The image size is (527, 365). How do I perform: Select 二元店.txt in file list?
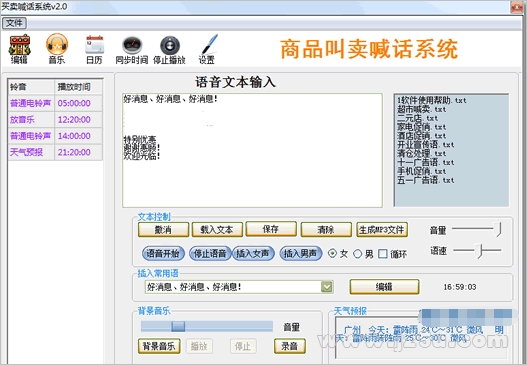(417, 118)
